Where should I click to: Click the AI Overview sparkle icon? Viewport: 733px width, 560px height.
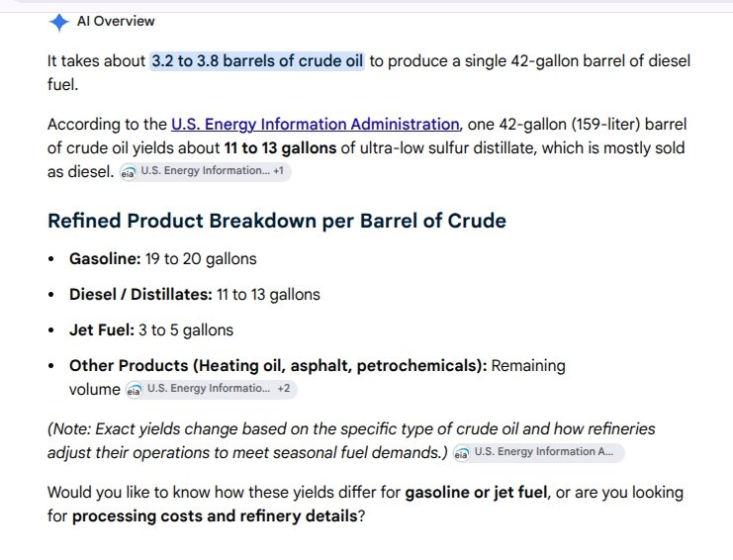(59, 22)
